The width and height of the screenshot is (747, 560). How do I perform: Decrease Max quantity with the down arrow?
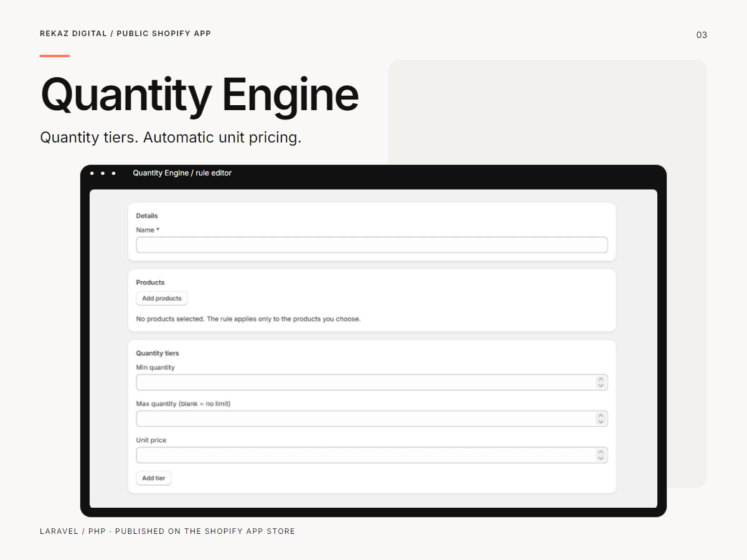601,422
